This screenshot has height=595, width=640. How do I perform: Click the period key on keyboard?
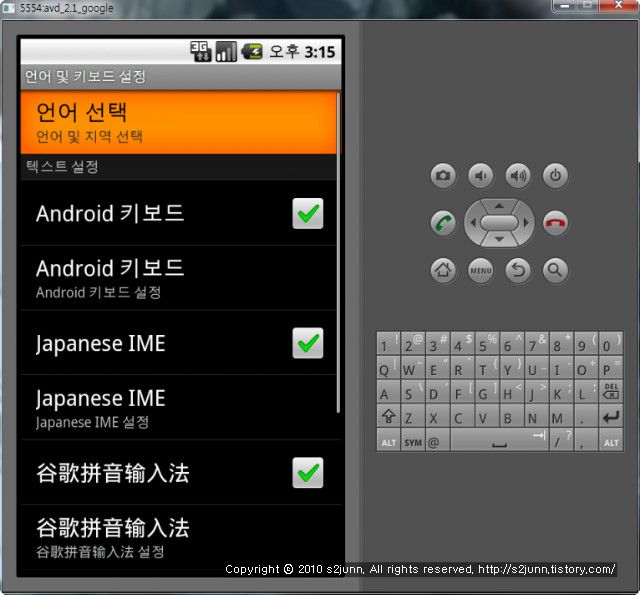(586, 416)
